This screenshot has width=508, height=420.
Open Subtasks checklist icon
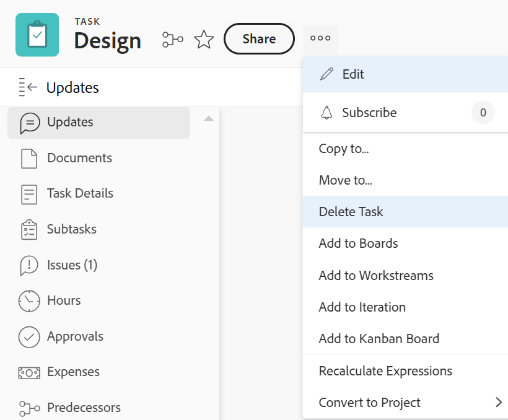coord(29,229)
